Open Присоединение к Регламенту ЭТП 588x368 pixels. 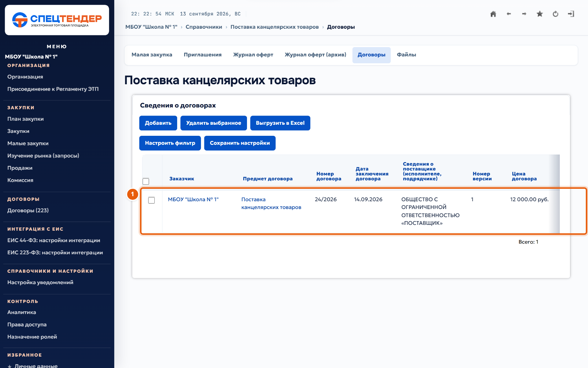53,89
